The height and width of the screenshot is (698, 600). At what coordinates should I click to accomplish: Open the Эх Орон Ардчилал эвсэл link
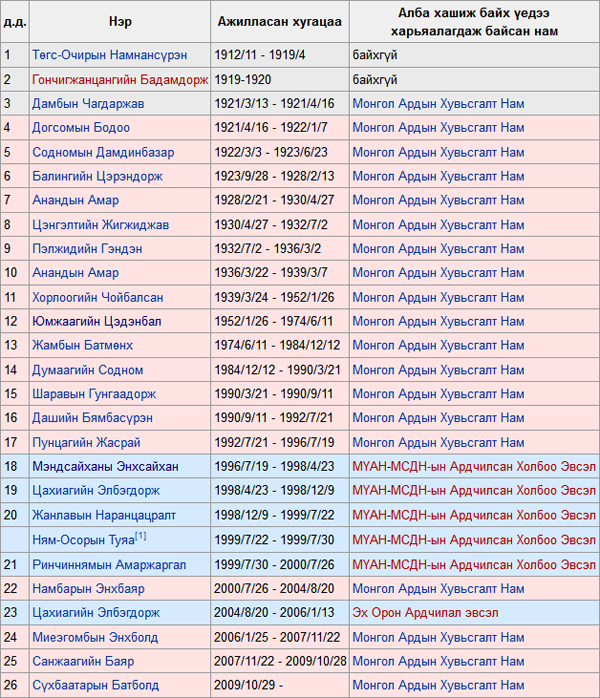[x=426, y=613]
